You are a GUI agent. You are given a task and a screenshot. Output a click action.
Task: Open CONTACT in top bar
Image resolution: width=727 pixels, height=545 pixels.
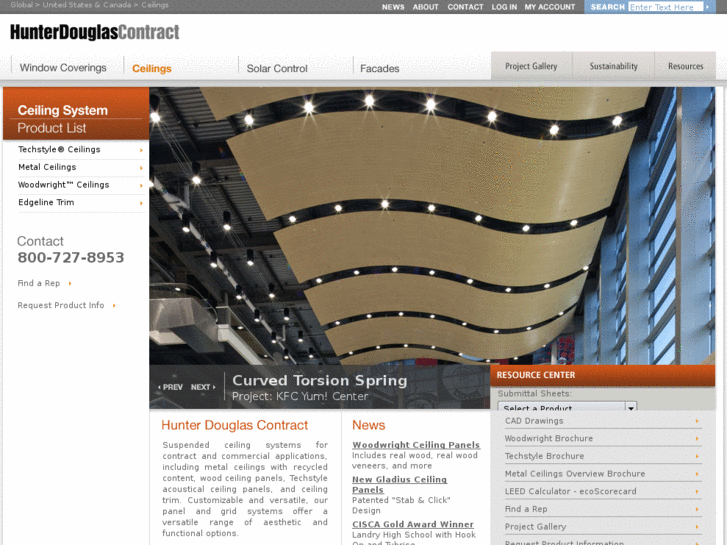coord(466,7)
